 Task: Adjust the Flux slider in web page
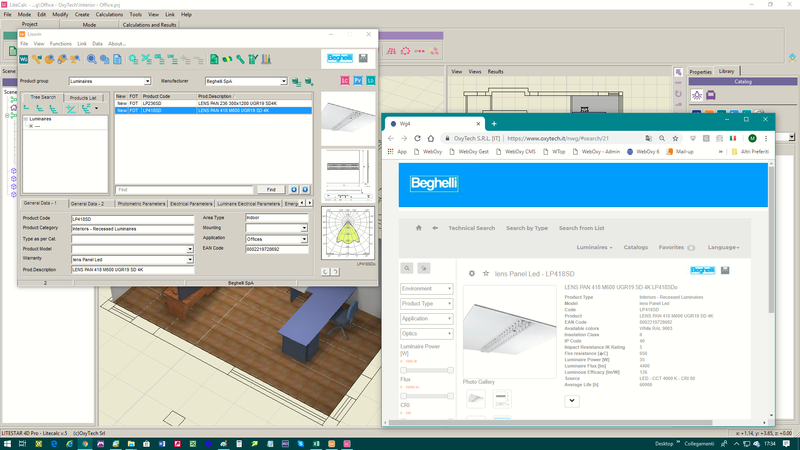click(x=427, y=396)
